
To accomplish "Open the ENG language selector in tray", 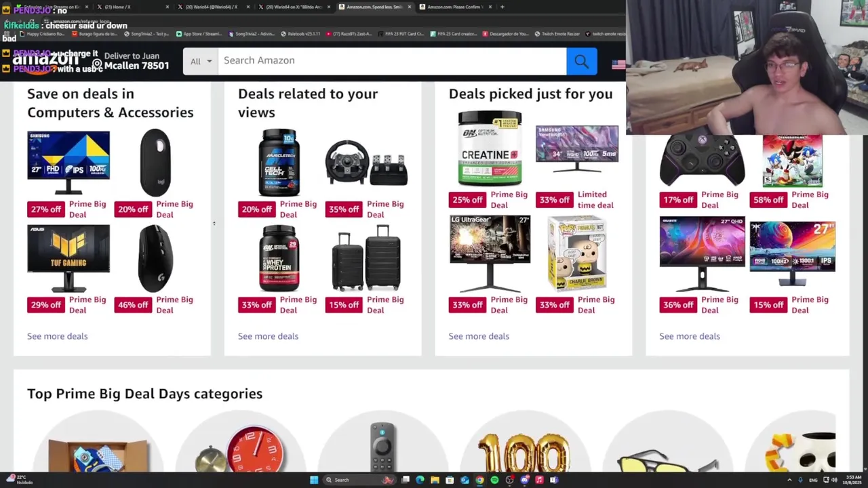I will click(813, 480).
